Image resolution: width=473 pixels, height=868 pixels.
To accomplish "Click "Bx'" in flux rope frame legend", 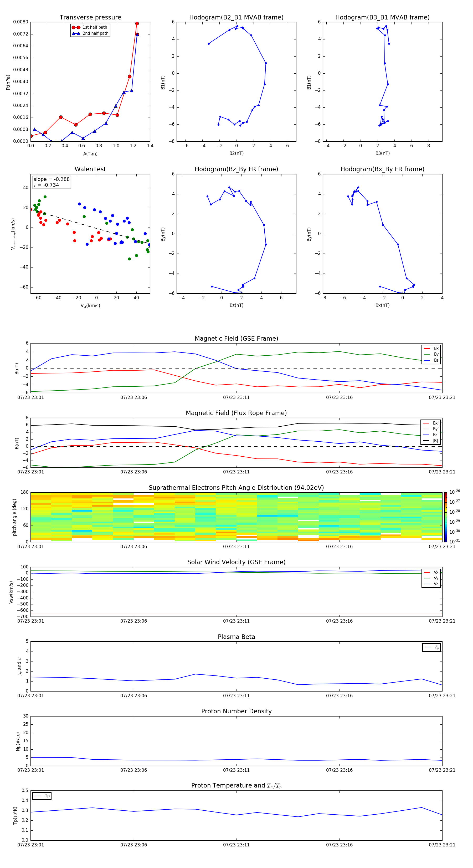I will (431, 423).
